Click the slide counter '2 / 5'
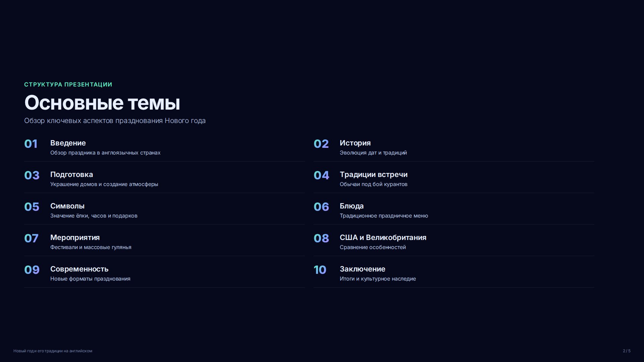Image resolution: width=644 pixels, height=362 pixels. [627, 351]
